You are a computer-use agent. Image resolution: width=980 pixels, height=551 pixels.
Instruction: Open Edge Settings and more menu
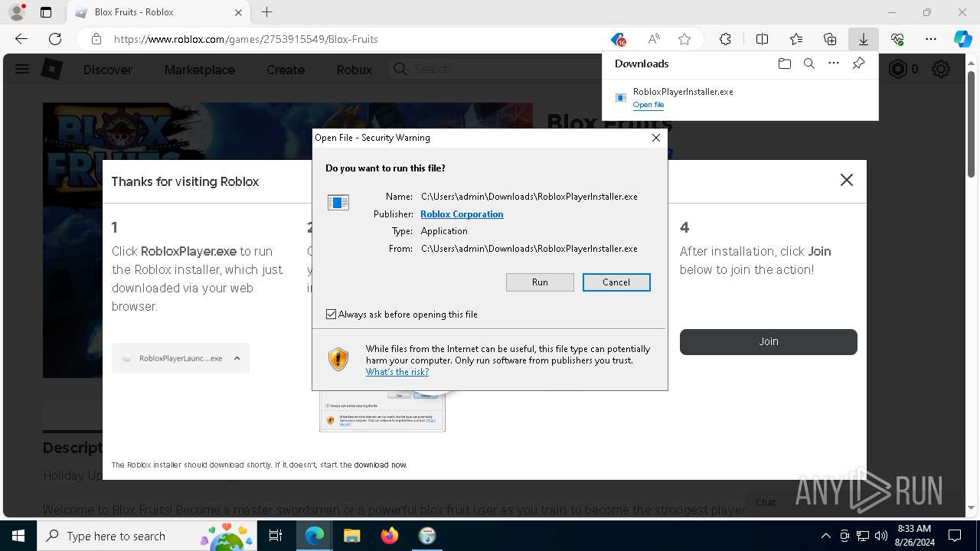pyautogui.click(x=931, y=39)
